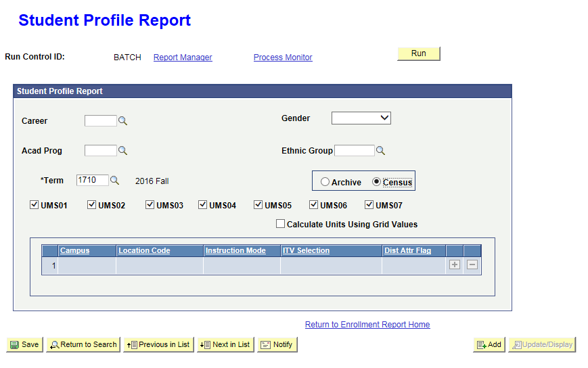Select the Archive radio button
The width and height of the screenshot is (588, 368).
[325, 182]
